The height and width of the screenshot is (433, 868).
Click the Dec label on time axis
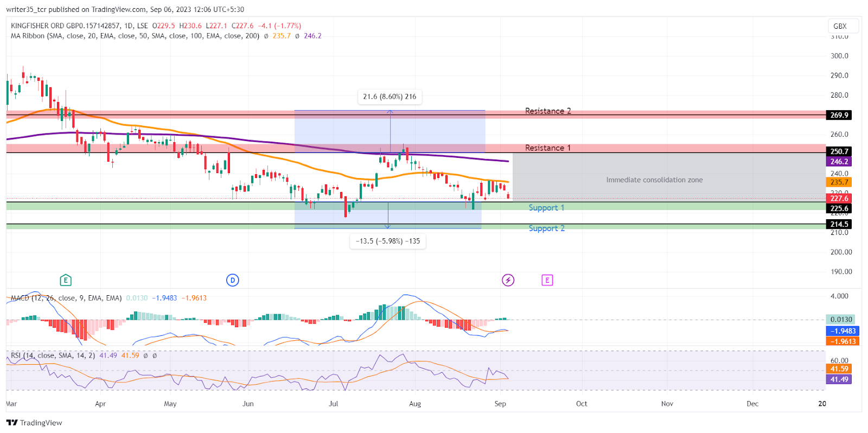pyautogui.click(x=752, y=404)
